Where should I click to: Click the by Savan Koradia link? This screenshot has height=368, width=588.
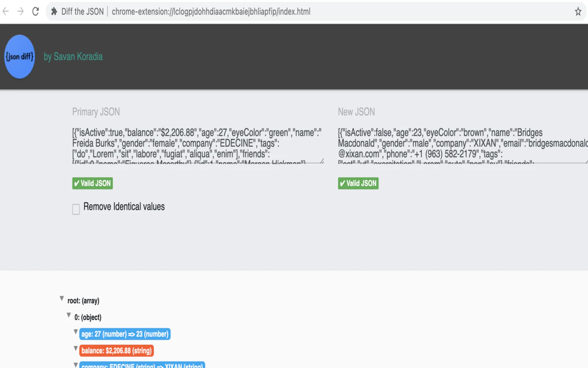point(73,56)
